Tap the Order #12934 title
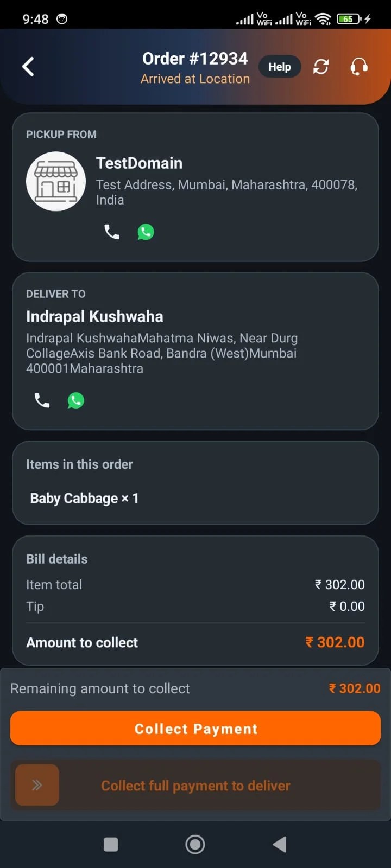This screenshot has width=391, height=868. coord(195,58)
